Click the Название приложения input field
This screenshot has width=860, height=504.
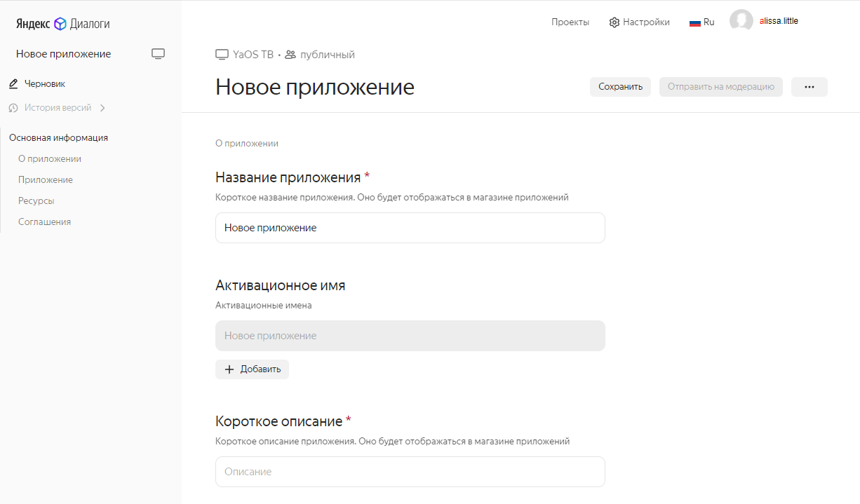click(410, 228)
